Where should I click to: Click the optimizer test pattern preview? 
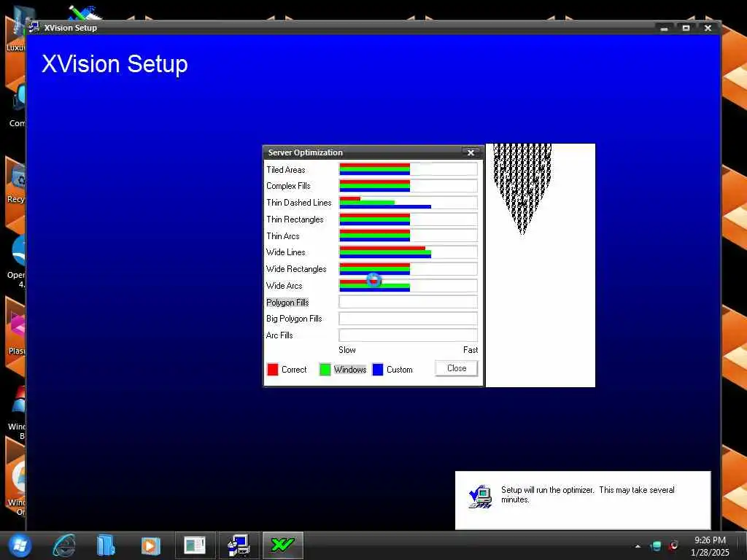click(541, 265)
